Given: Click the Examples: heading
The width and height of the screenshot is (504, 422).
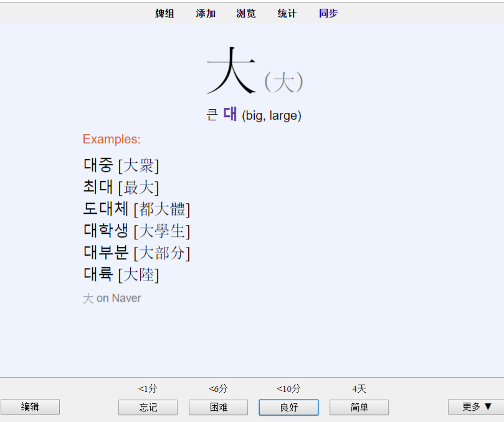Looking at the screenshot, I should [x=112, y=139].
